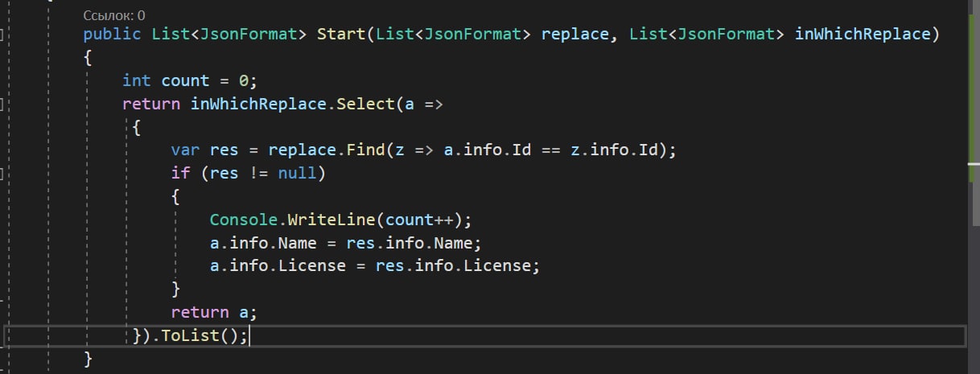Click res.info.License on the assignment line
The image size is (980, 374).
453,265
